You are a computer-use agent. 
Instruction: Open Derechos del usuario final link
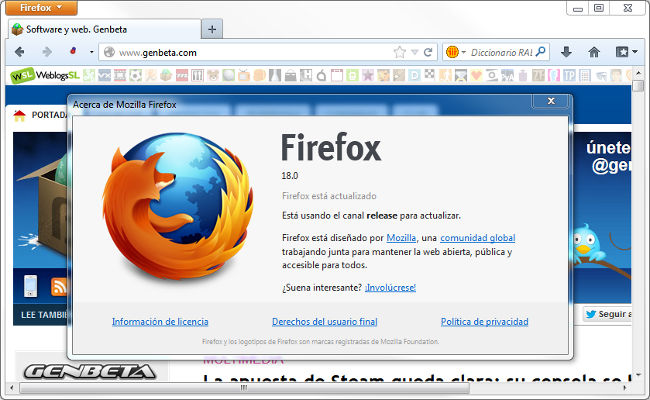point(325,321)
